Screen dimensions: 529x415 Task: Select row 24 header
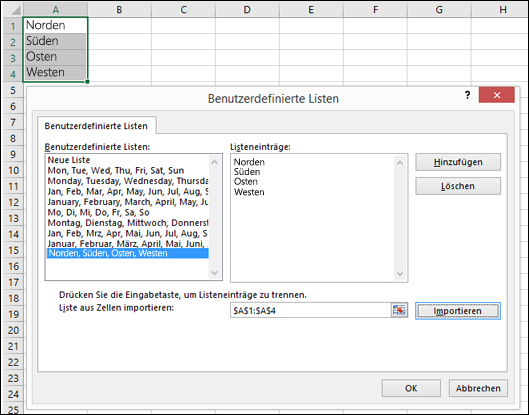click(13, 394)
